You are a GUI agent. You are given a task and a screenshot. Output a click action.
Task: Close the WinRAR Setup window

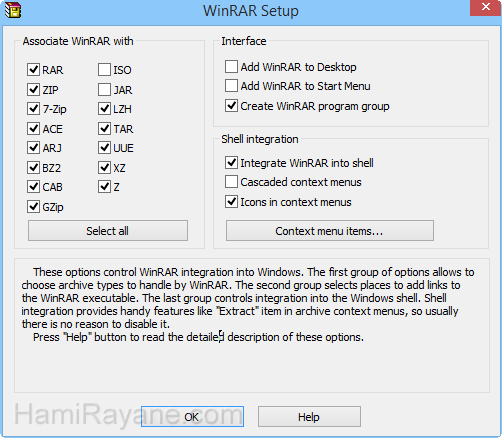point(486,7)
